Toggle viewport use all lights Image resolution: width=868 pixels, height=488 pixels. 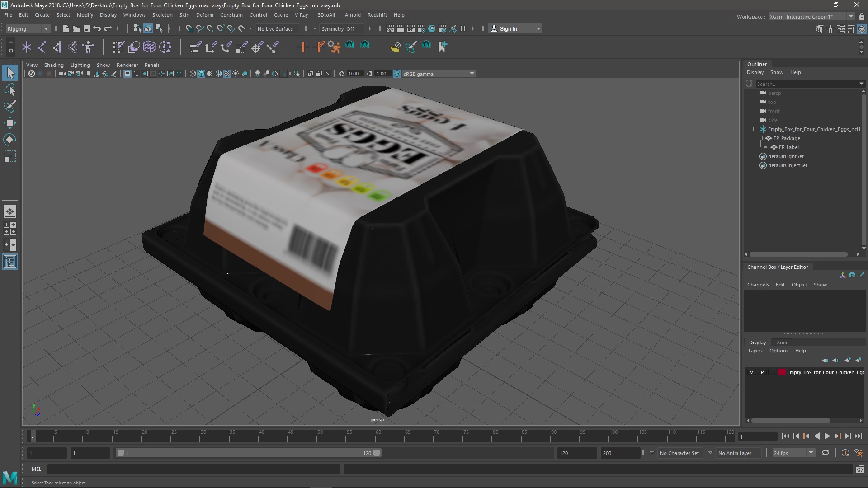click(x=236, y=74)
